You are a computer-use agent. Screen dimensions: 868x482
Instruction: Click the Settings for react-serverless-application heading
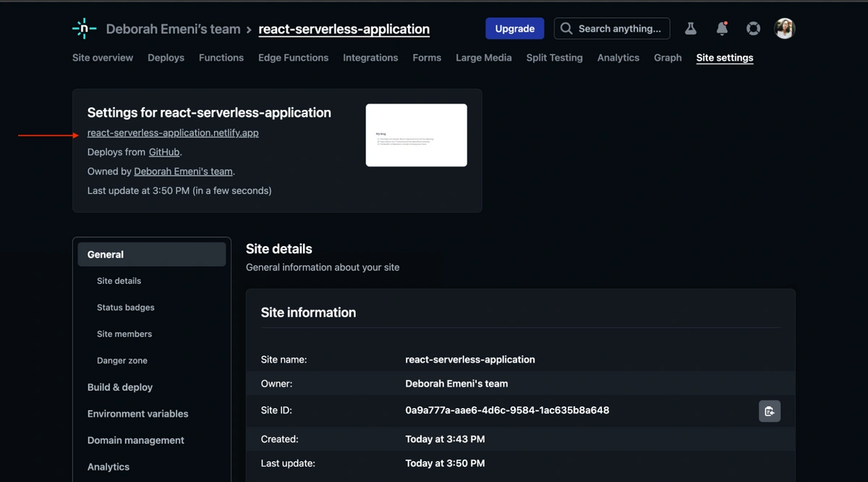(x=209, y=113)
